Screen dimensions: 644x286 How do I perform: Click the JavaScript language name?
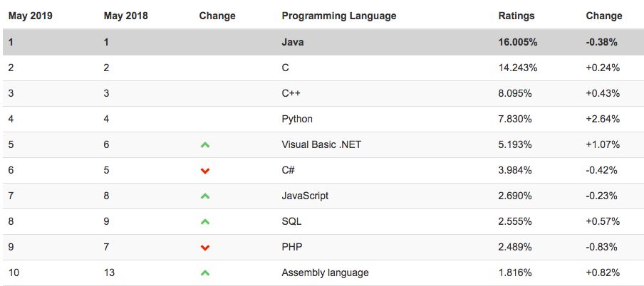click(305, 196)
